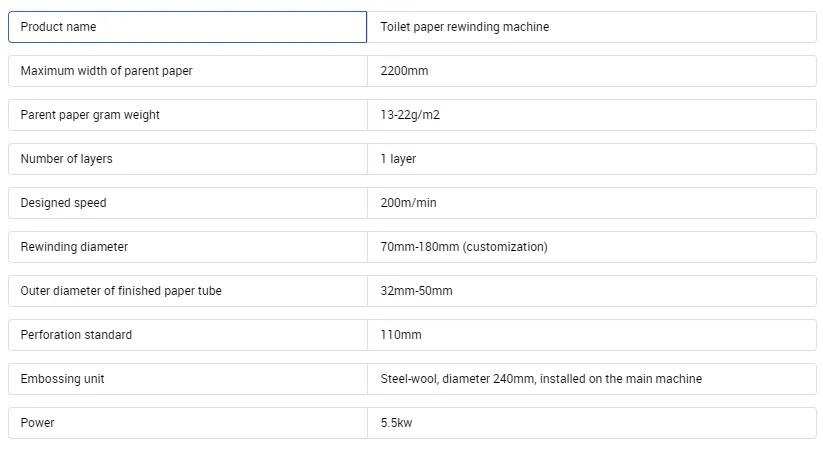Select the 'Toilet paper rewinding machine' cell
The image size is (823, 450).
[591, 27]
